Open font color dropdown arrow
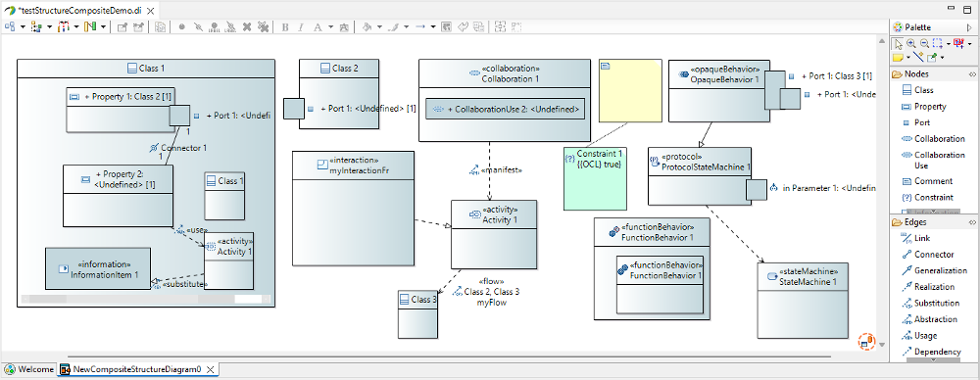This screenshot has height=380, width=980. [330, 26]
